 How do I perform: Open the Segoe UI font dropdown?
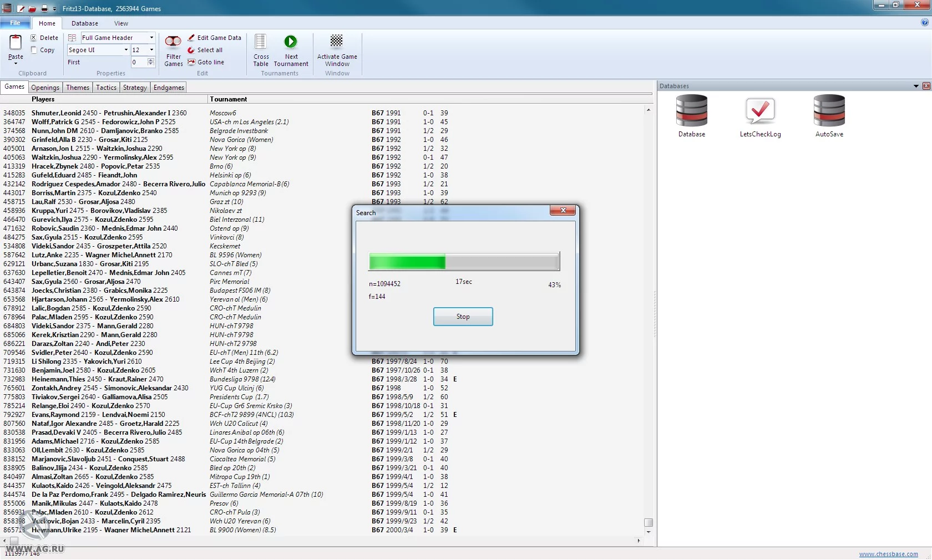[x=126, y=50]
